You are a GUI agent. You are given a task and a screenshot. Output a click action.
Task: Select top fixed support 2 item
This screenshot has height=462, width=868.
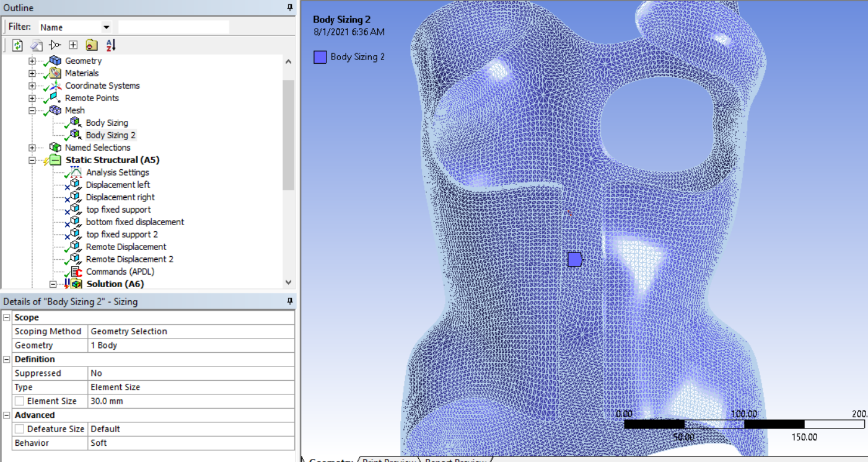[x=122, y=234]
